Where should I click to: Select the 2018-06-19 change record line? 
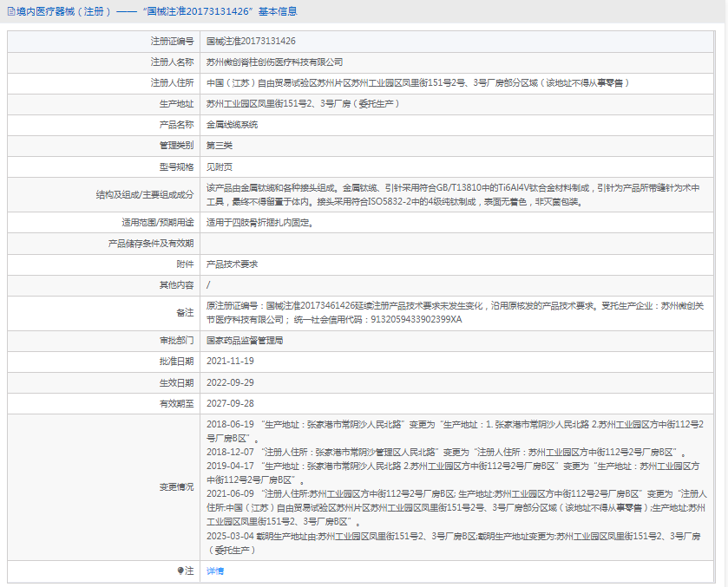(455, 432)
